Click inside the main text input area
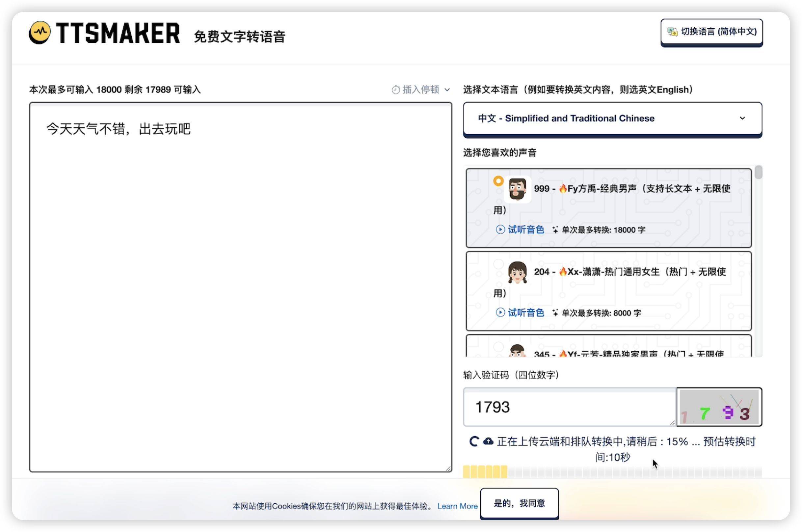 (x=241, y=287)
